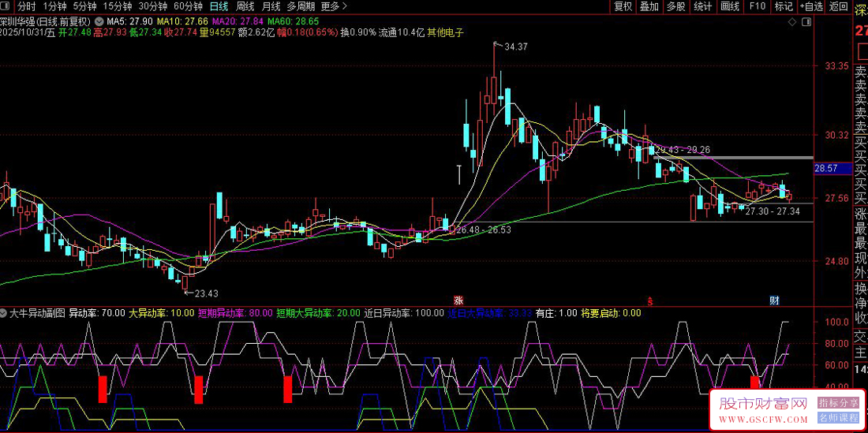Click the diamond marker icon above the chart

[792, 22]
